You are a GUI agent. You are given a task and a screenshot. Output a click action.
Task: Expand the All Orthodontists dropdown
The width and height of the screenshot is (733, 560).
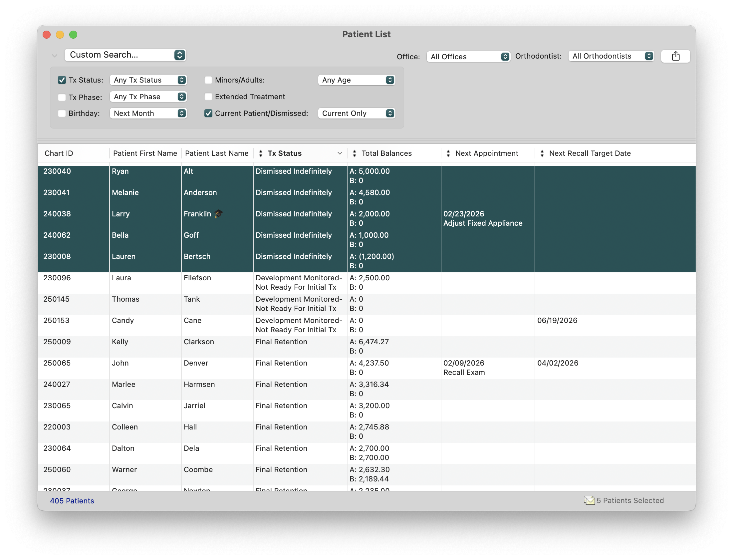(x=611, y=56)
